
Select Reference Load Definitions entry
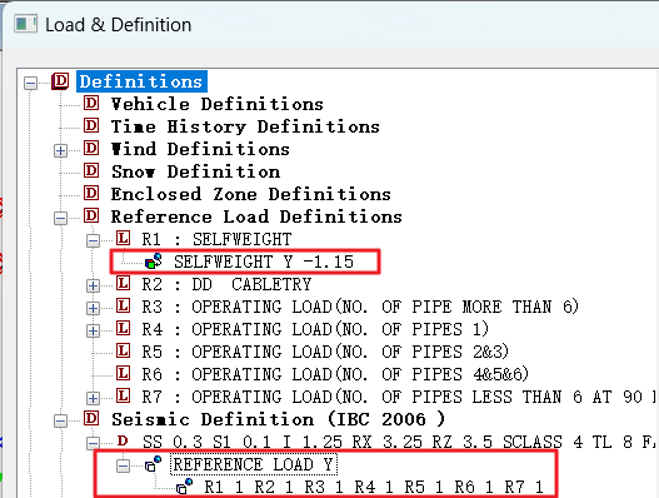click(x=256, y=217)
